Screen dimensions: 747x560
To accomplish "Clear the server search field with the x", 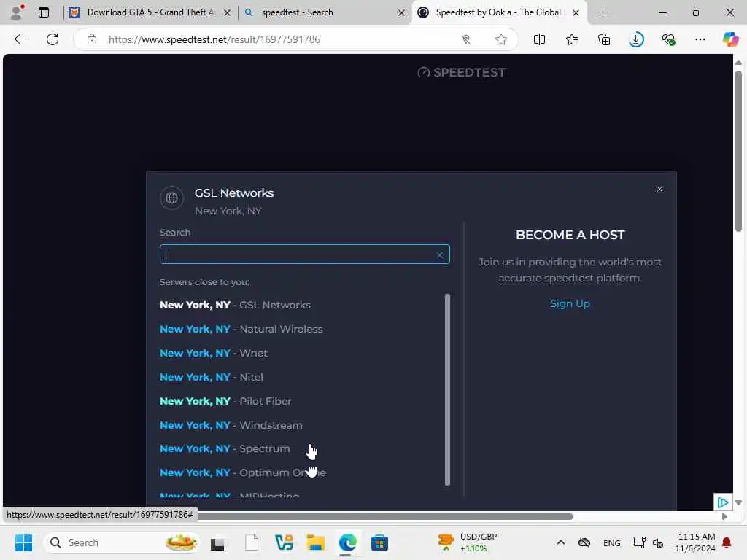I will [440, 255].
